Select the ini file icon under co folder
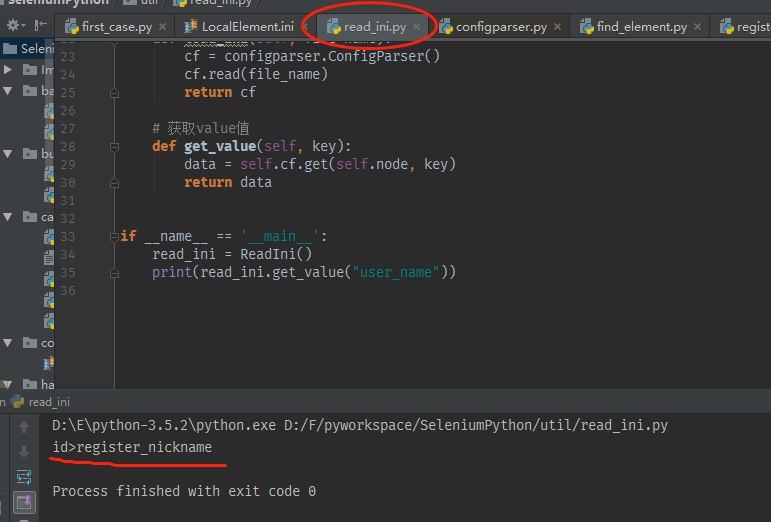 [49, 363]
